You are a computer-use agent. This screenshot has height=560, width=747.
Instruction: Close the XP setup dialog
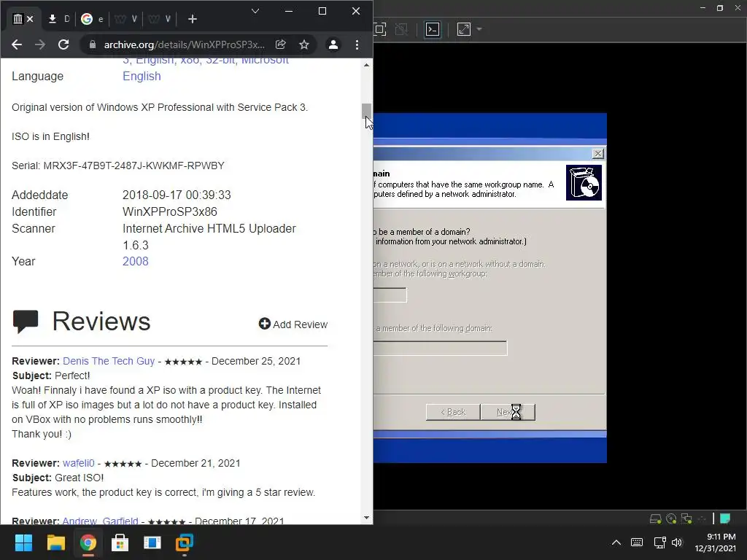click(598, 153)
